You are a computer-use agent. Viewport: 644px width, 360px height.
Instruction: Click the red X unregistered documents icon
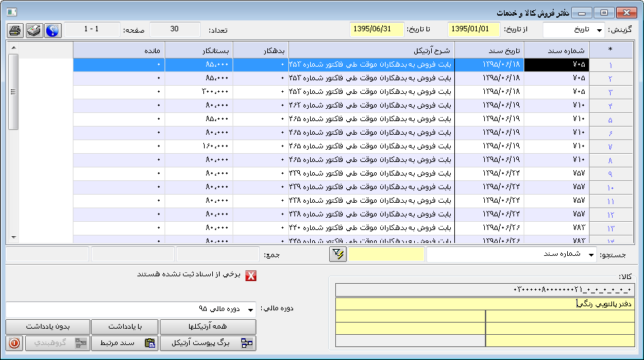pyautogui.click(x=251, y=276)
